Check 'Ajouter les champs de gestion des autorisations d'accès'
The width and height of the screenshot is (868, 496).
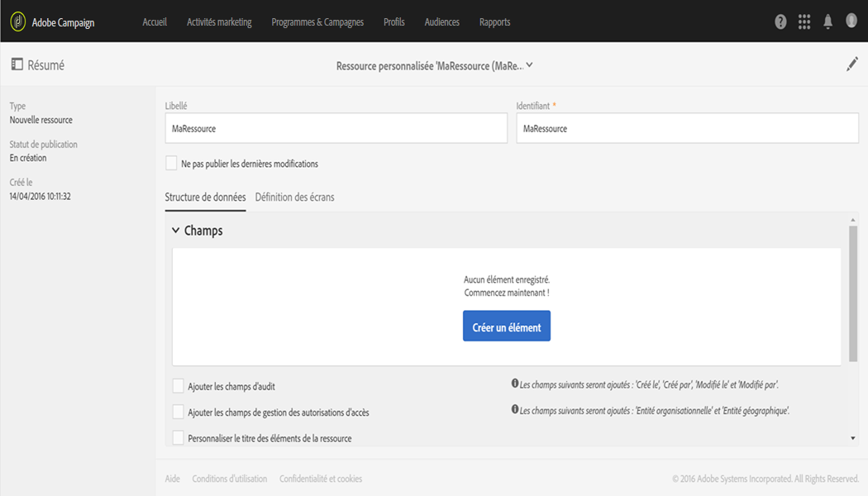(x=179, y=412)
